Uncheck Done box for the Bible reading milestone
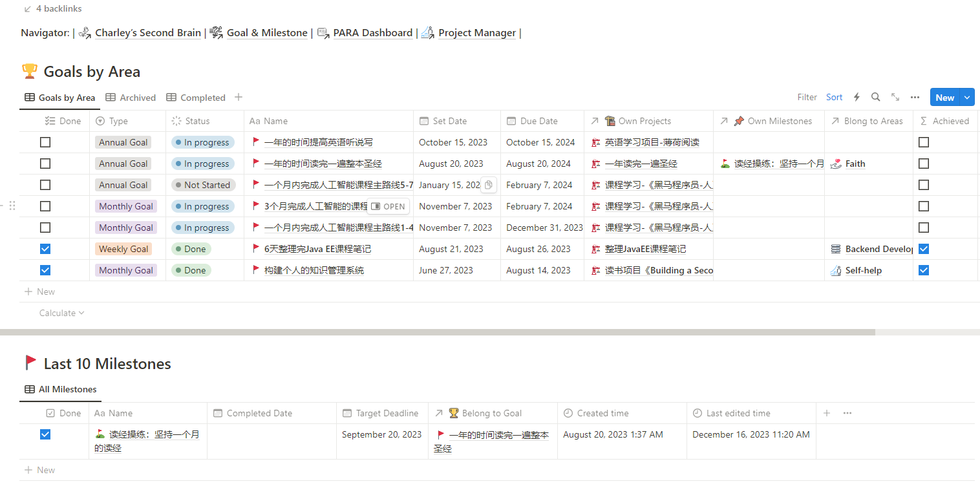The width and height of the screenshot is (980, 488). tap(45, 434)
